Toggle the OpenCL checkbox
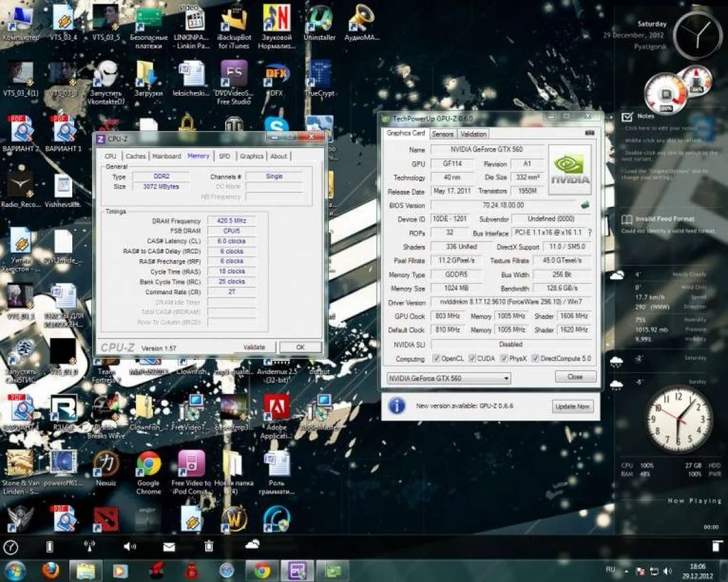 (436, 358)
